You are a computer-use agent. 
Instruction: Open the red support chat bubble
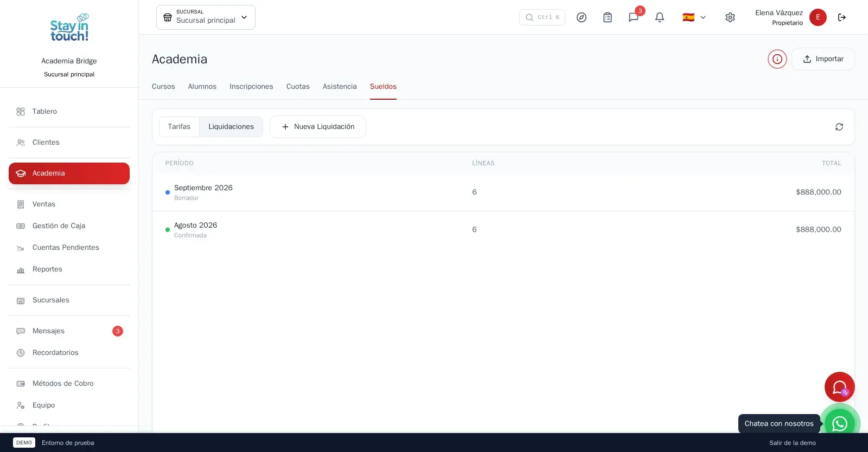(x=840, y=387)
